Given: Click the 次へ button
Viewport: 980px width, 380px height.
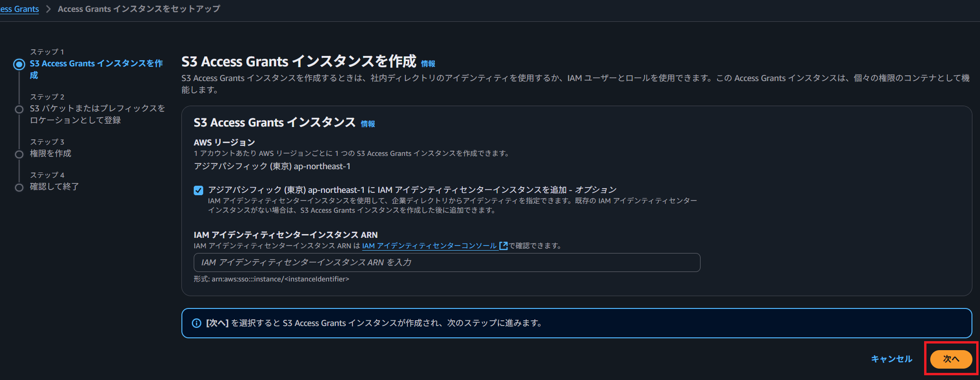Looking at the screenshot, I should (951, 359).
